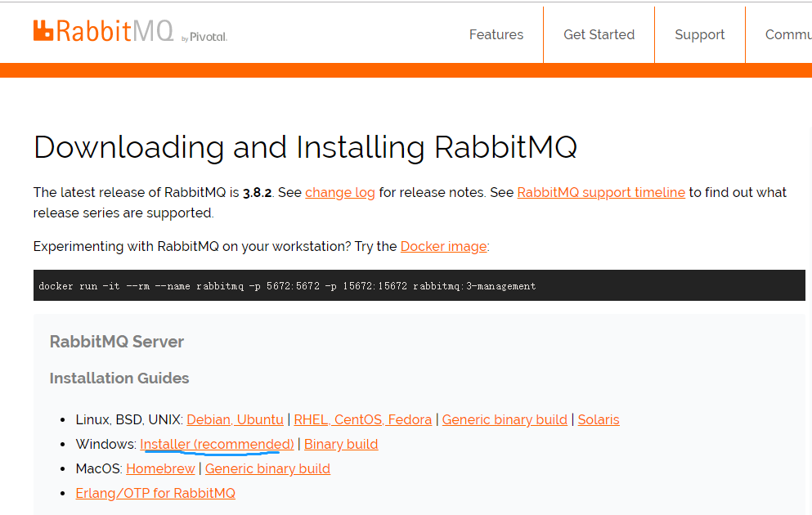Screen dimensions: 812x515
Task: Open the Windows Binary build link
Action: [341, 444]
